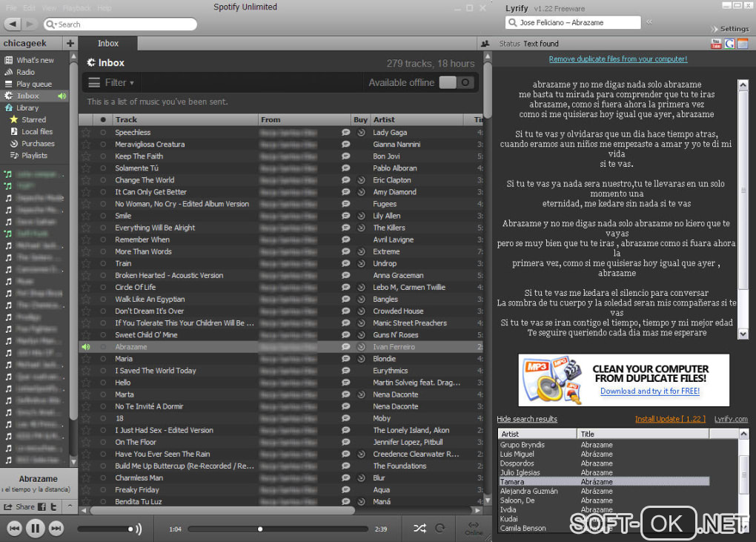Screen dimensions: 756x542
Task: Click the plus icon beside chicageek
Action: click(70, 44)
